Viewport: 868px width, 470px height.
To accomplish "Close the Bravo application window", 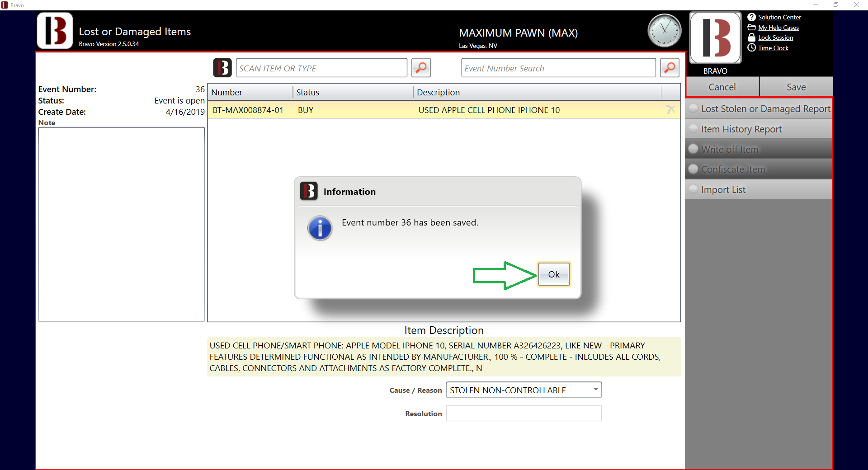I will pos(857,5).
